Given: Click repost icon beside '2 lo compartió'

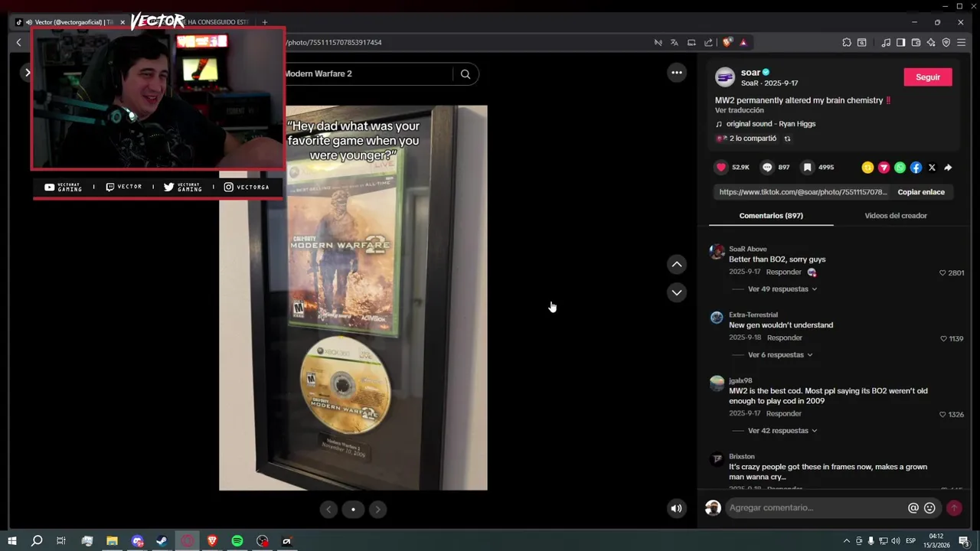Looking at the screenshot, I should click(787, 139).
